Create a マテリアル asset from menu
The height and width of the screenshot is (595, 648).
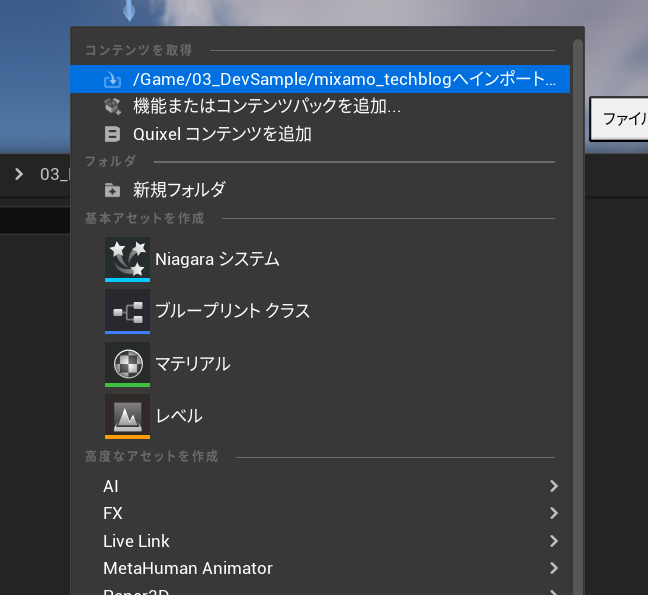[x=192, y=363]
